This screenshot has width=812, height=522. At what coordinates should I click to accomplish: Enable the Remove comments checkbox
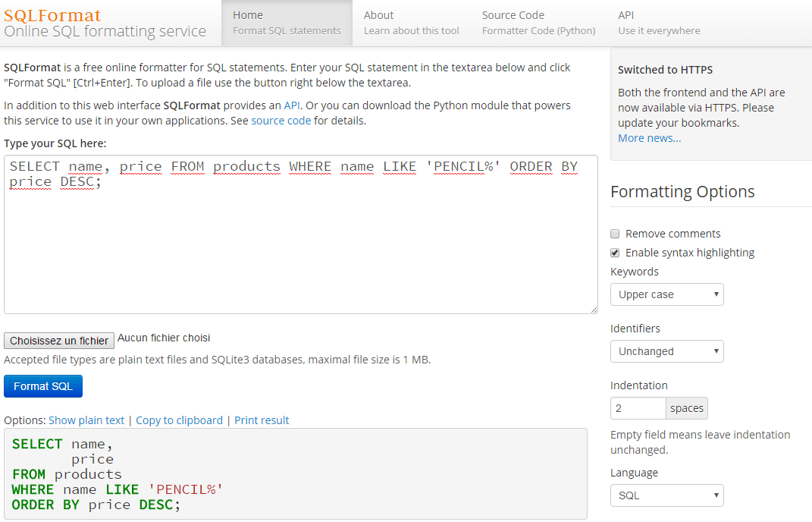pos(616,234)
